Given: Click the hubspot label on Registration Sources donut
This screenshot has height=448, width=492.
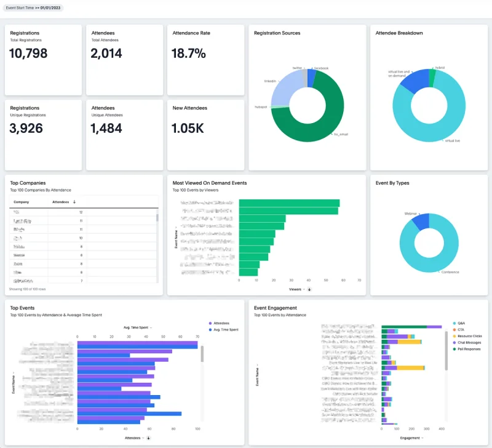Looking at the screenshot, I should click(261, 106).
